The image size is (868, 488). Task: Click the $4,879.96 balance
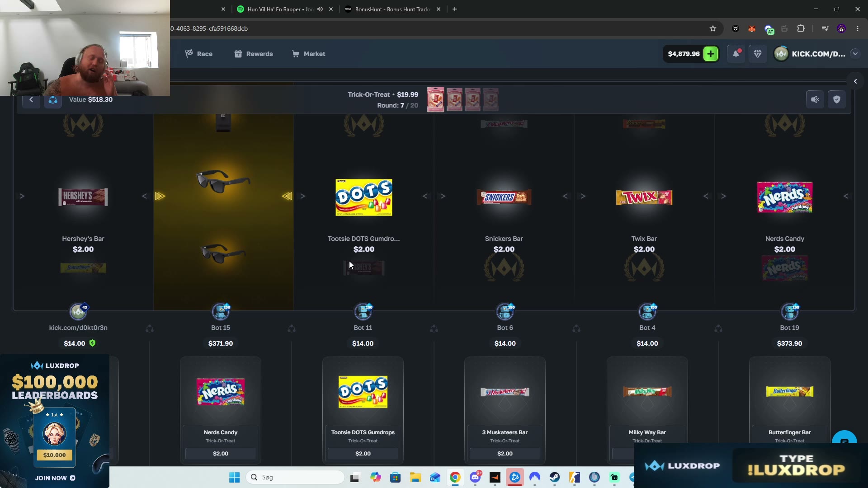684,54
